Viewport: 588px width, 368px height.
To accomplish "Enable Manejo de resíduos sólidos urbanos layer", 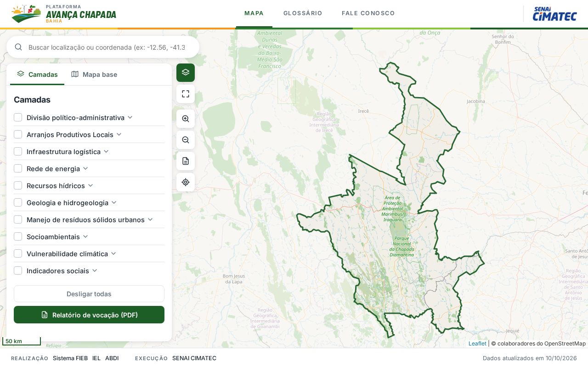I will tap(18, 219).
